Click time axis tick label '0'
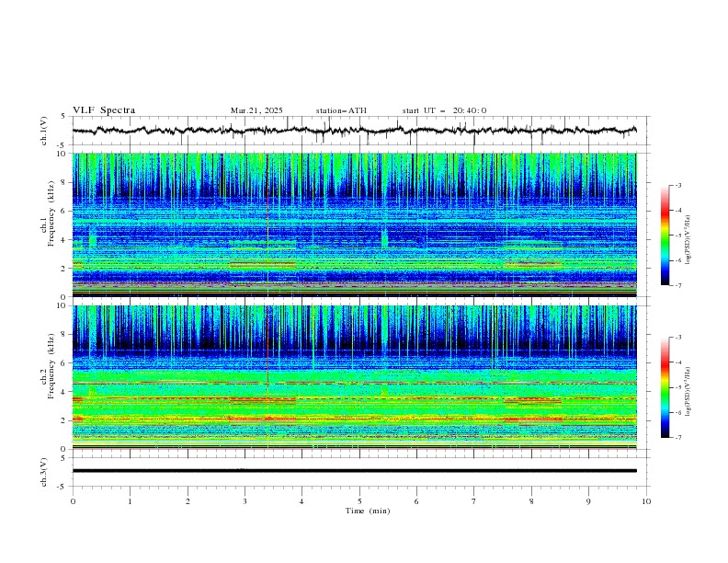The image size is (728, 563). pyautogui.click(x=73, y=501)
